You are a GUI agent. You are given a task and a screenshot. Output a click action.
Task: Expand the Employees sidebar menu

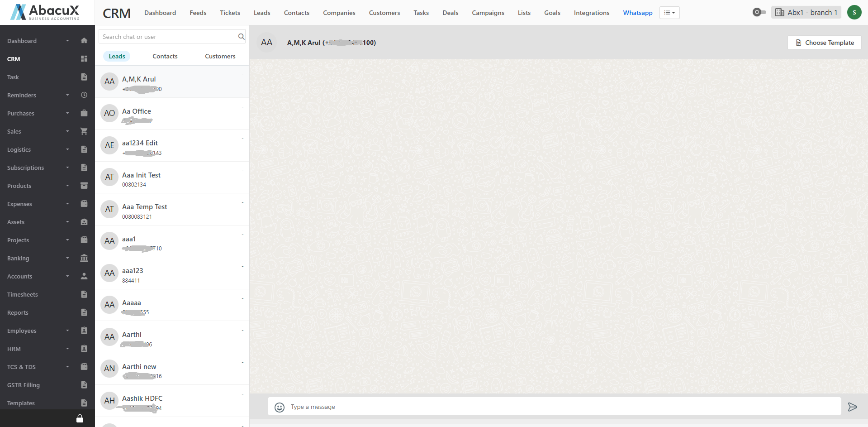click(36, 331)
